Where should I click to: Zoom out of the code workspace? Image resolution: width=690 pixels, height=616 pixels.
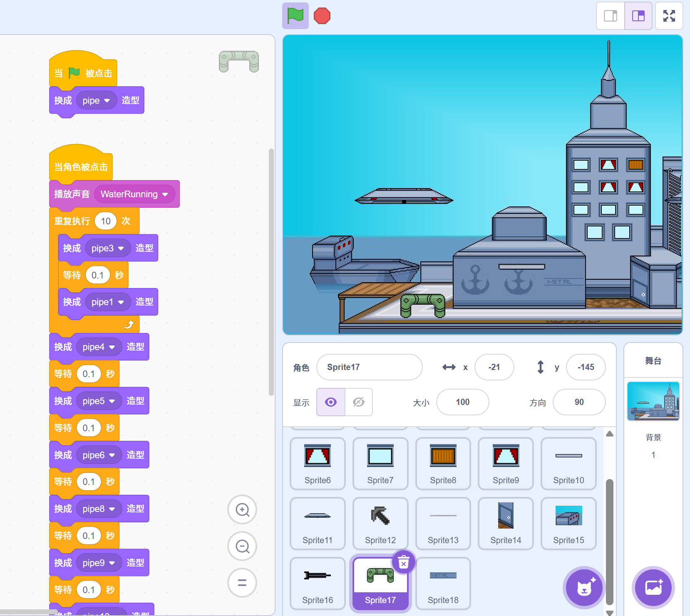coord(242,546)
